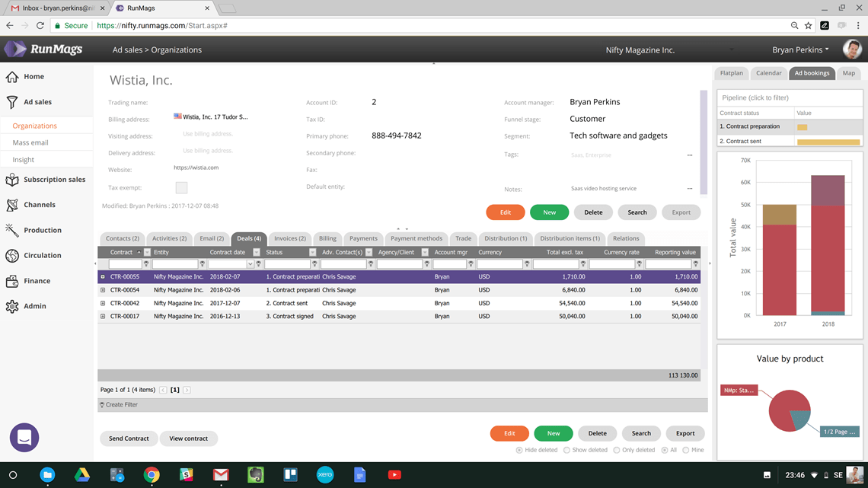The image size is (868, 488).
Task: Expand the CTR-00055 row
Action: (103, 276)
